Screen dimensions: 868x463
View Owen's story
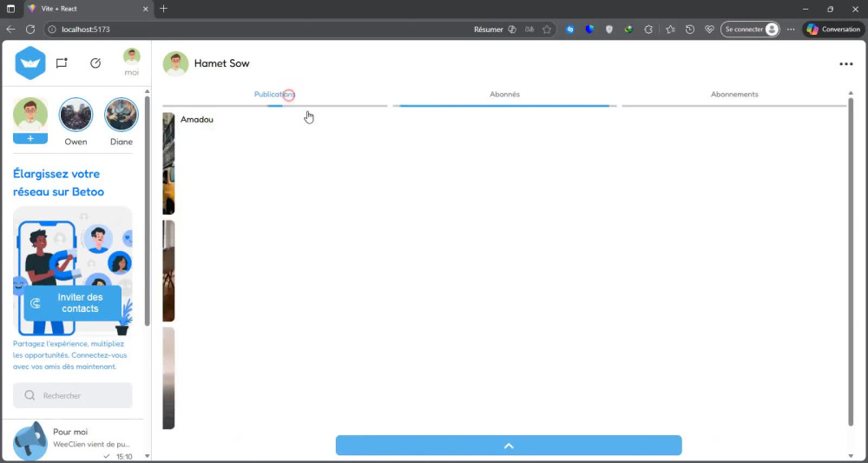pyautogui.click(x=76, y=115)
